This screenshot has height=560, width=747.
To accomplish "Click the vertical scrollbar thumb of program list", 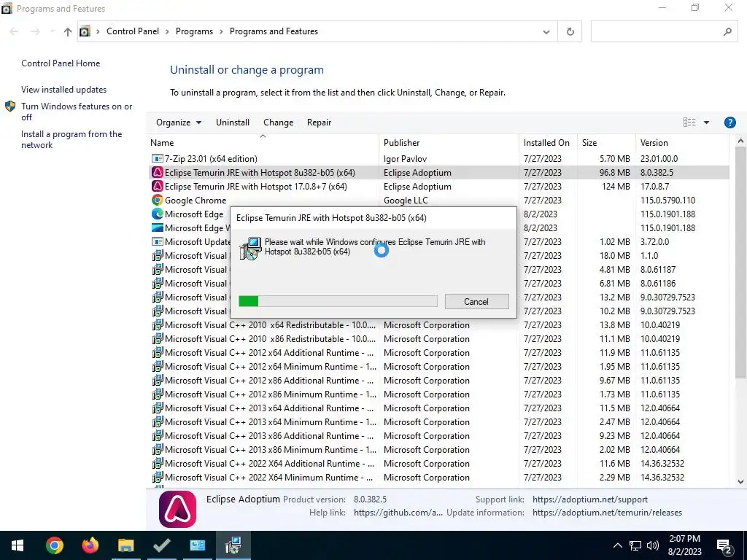I will pos(740,262).
